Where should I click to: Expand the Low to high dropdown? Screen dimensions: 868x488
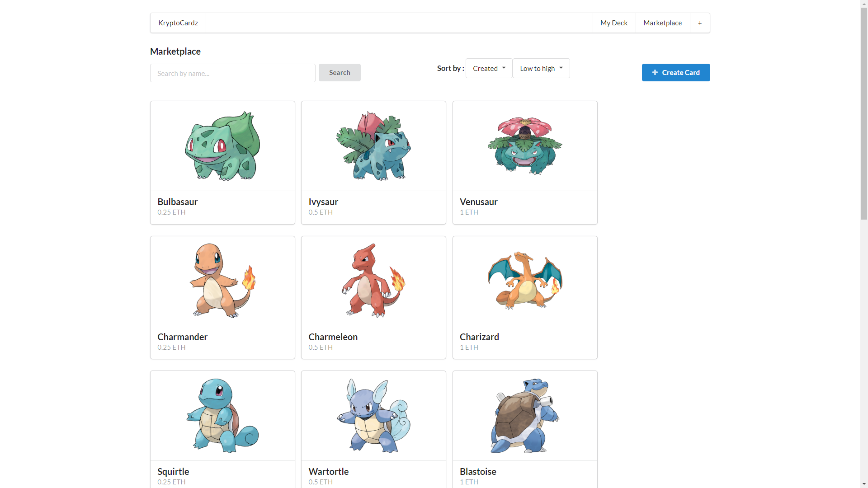coord(541,68)
